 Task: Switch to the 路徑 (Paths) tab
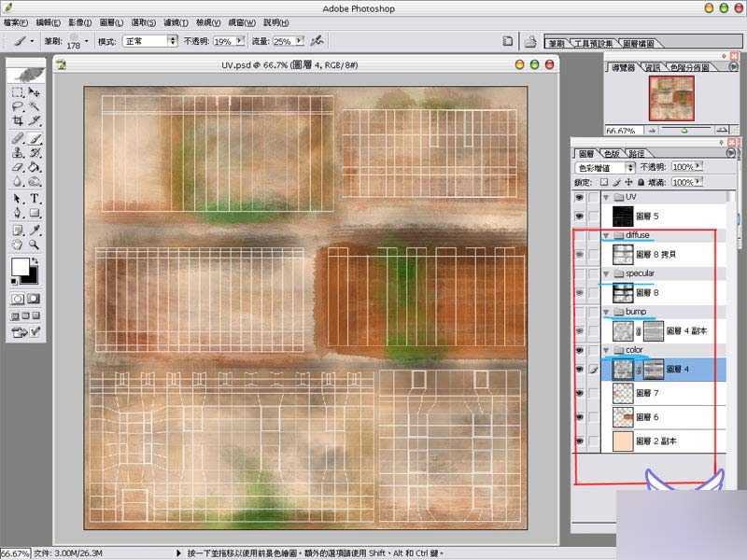(637, 153)
